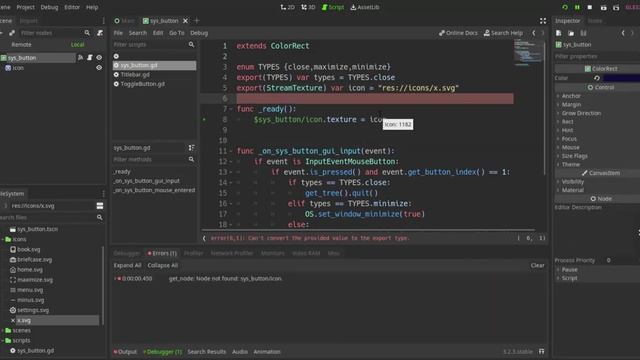This screenshot has width=640, height=360.
Task: Open the ColorRect color picker swatch
Action: [621, 78]
